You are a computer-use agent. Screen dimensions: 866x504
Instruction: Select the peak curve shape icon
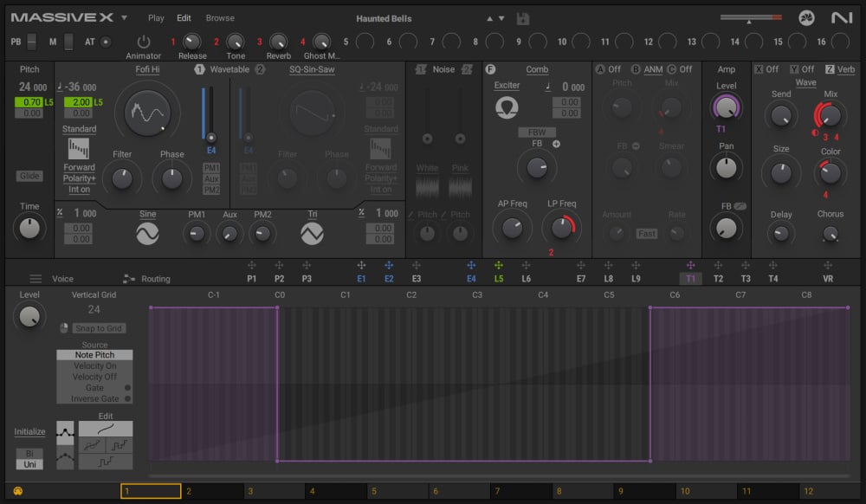65,433
